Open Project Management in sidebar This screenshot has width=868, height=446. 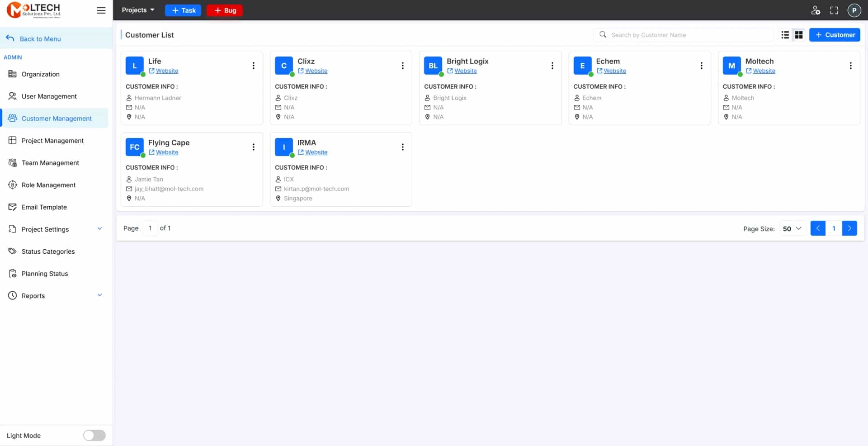55,141
